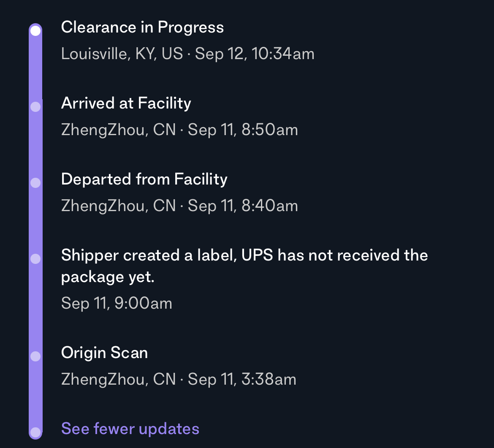The height and width of the screenshot is (448, 494).
Task: Click the Departed from Facility timeline dot
Action: pyautogui.click(x=35, y=183)
